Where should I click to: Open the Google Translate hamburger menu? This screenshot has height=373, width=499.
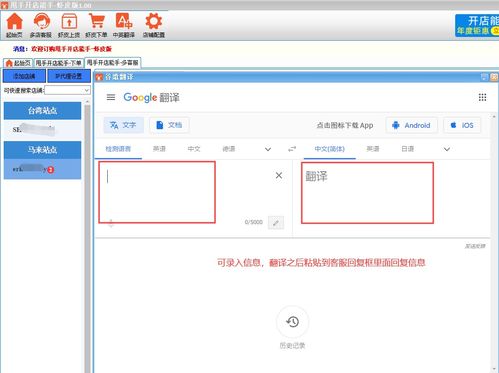coord(111,97)
